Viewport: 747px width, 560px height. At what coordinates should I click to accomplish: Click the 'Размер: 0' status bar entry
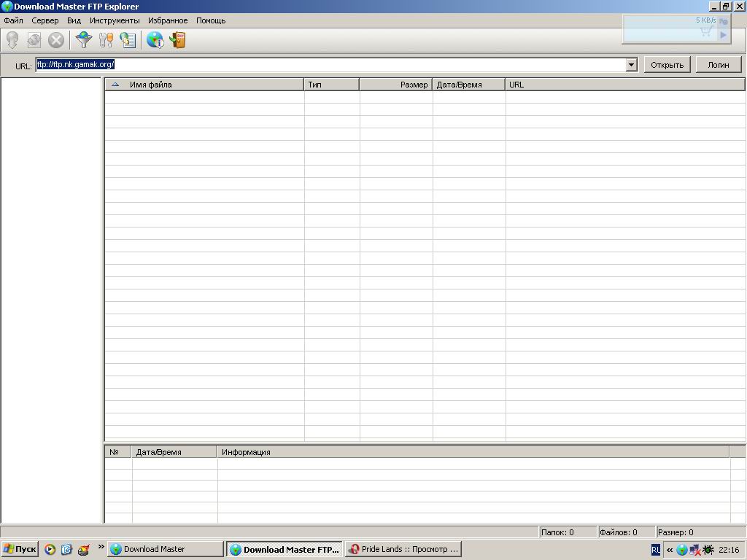[700, 532]
